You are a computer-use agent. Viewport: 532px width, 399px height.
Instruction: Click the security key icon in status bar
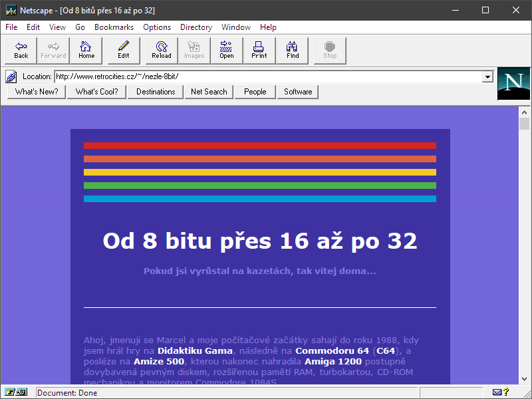coord(17,392)
